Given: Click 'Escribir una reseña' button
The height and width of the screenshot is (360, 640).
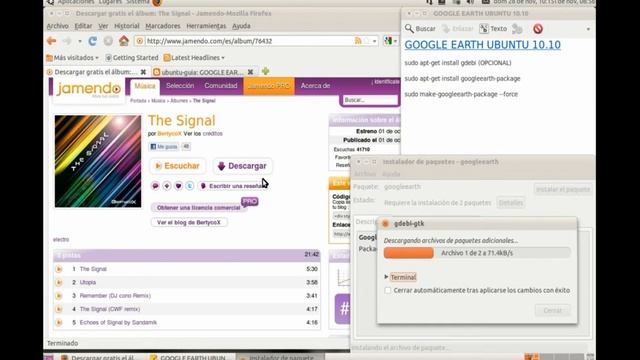Looking at the screenshot, I should (233, 186).
